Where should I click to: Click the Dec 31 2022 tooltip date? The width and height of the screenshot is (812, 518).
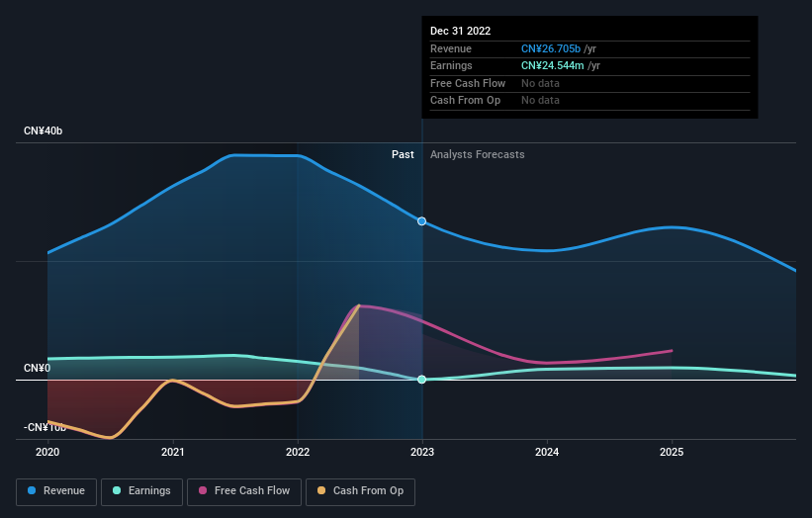pyautogui.click(x=460, y=31)
